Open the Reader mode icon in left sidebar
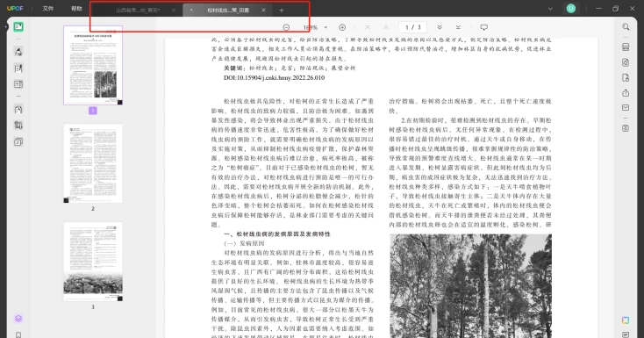The width and height of the screenshot is (644, 338). tap(18, 26)
